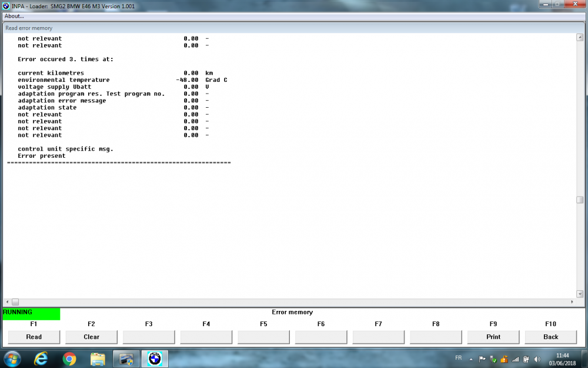Click the blank button under F3
Viewport: 588px width, 368px height.
pyautogui.click(x=149, y=337)
